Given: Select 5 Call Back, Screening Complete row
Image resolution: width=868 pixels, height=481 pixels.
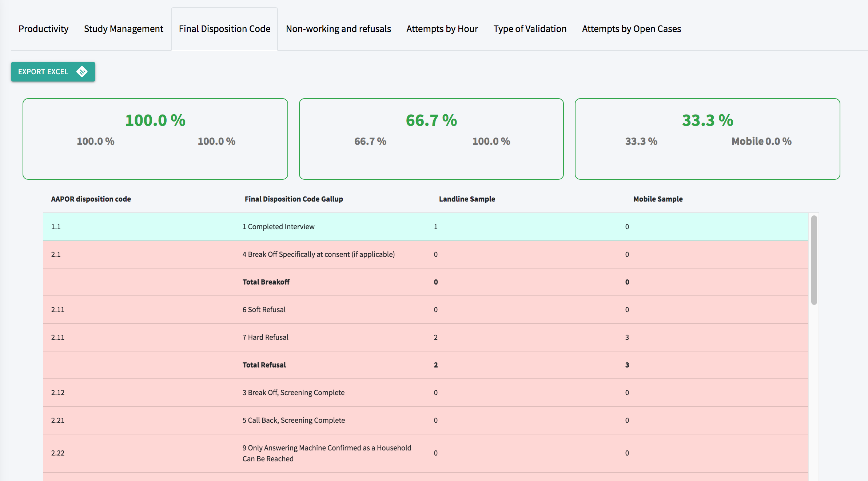Looking at the screenshot, I should pos(426,420).
